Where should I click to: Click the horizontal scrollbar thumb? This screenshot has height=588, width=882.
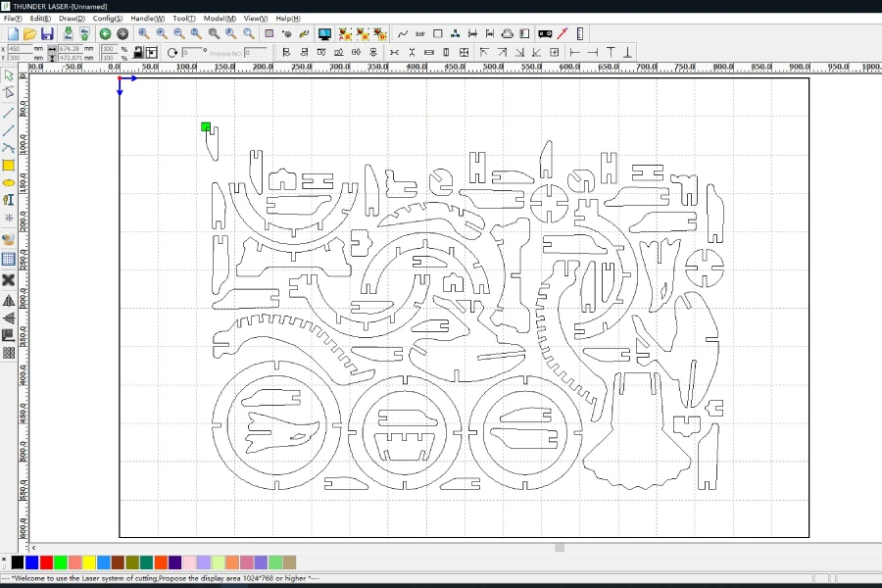point(560,548)
